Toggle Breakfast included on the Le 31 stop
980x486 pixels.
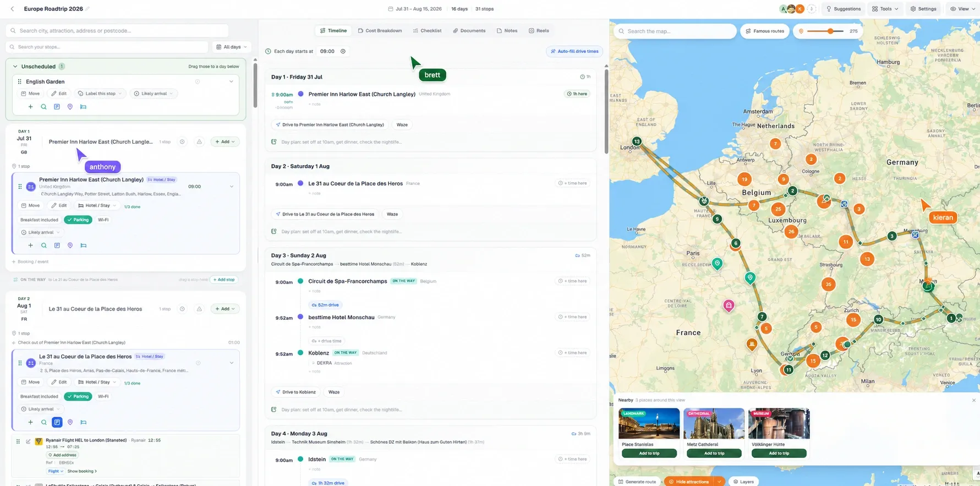point(39,396)
